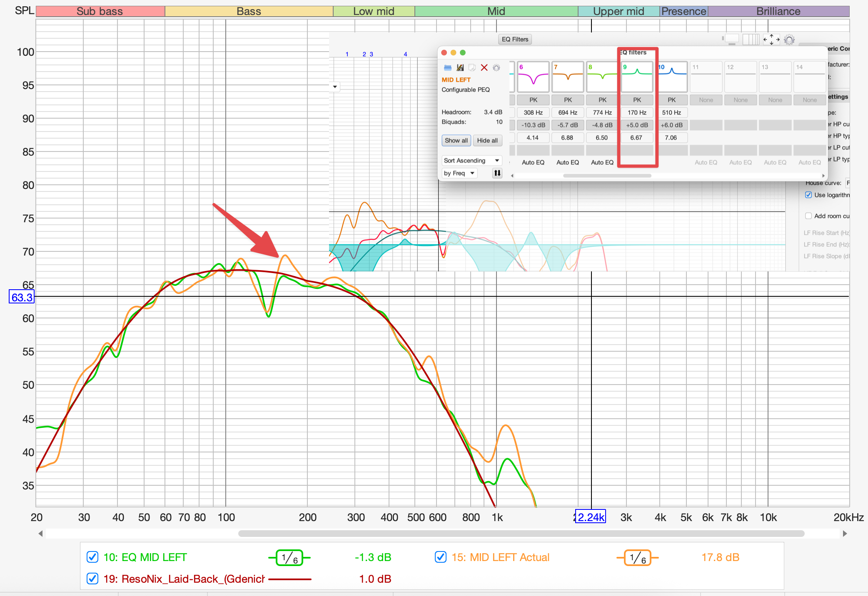Select filter 10 curve thumbnail

click(672, 77)
